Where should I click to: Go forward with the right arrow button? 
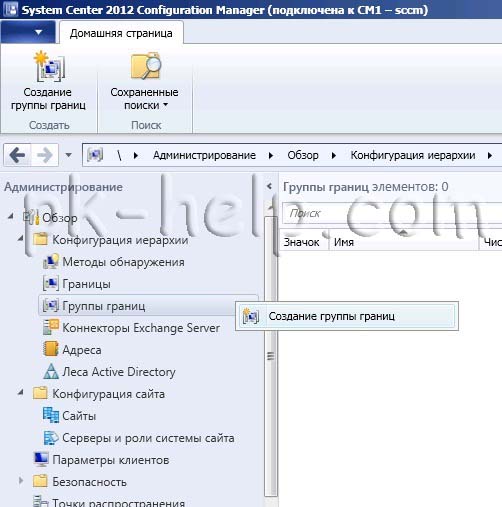(45, 155)
